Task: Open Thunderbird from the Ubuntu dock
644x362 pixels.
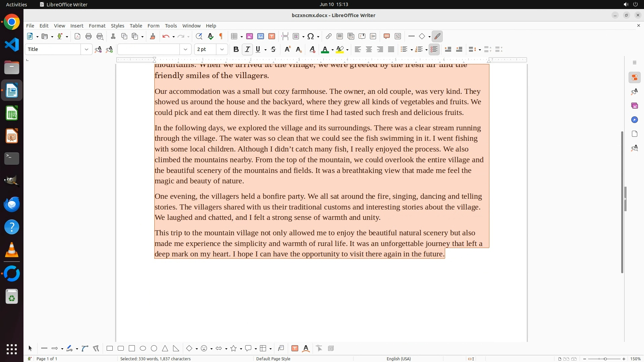Action: click(12, 204)
